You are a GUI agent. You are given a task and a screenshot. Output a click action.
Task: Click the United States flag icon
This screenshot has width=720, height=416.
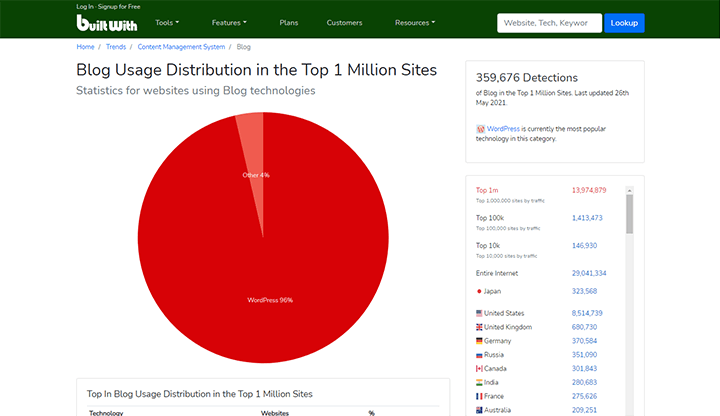(480, 313)
